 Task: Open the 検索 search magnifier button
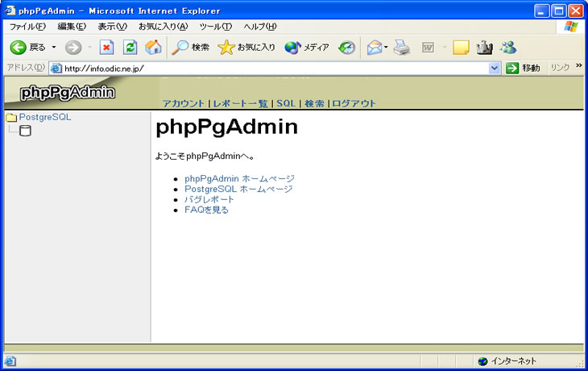191,48
